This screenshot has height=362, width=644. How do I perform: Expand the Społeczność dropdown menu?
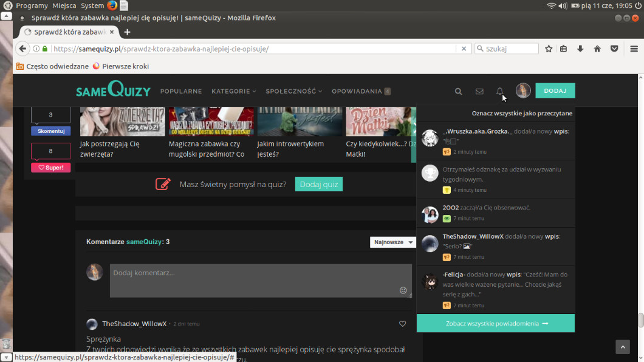tap(293, 91)
